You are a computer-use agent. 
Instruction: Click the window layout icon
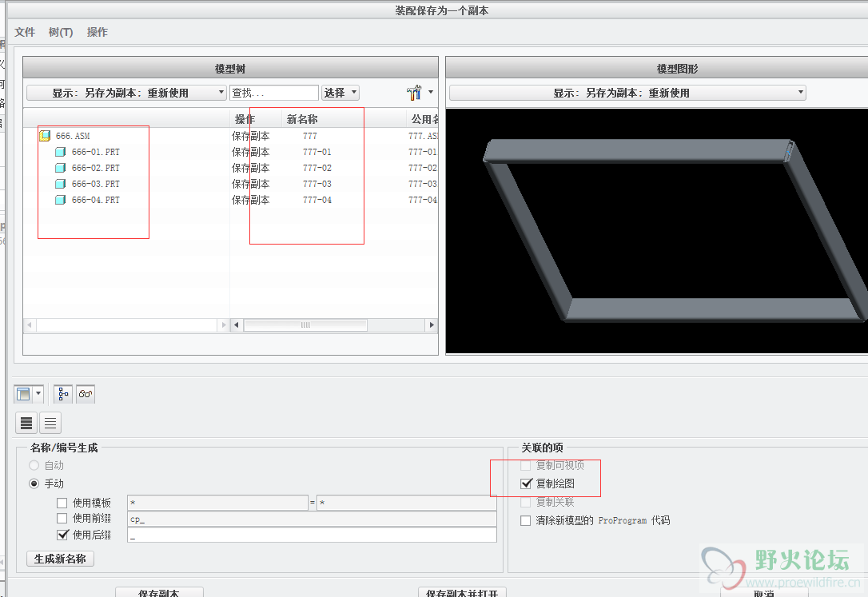[x=23, y=394]
